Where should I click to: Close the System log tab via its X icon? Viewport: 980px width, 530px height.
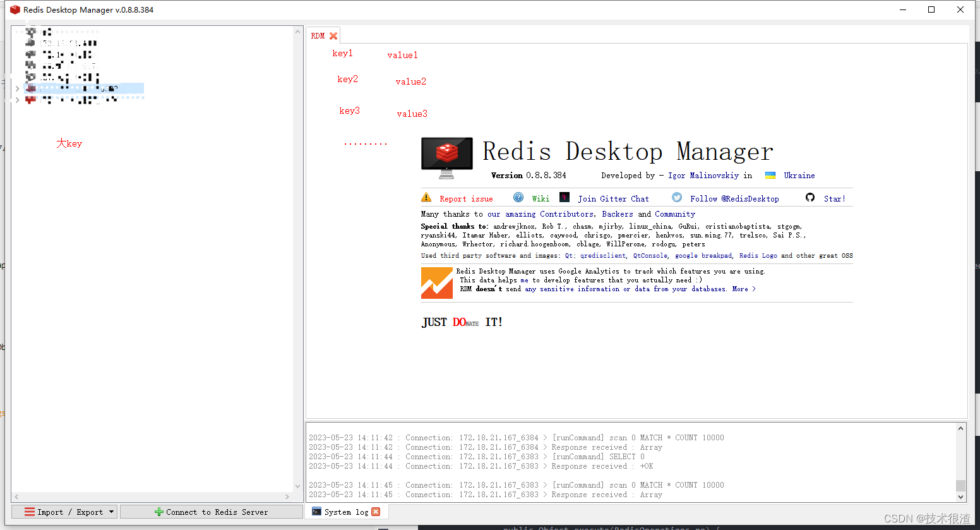(x=376, y=512)
